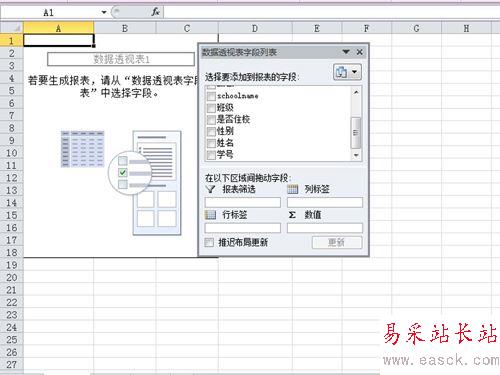Click cell A1
The image size is (500, 375).
(59, 41)
